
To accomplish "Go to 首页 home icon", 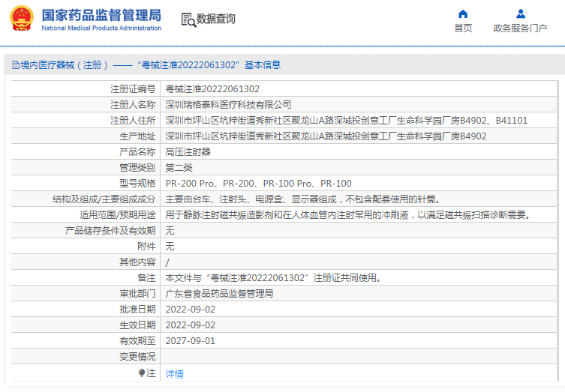I will pyautogui.click(x=463, y=14).
